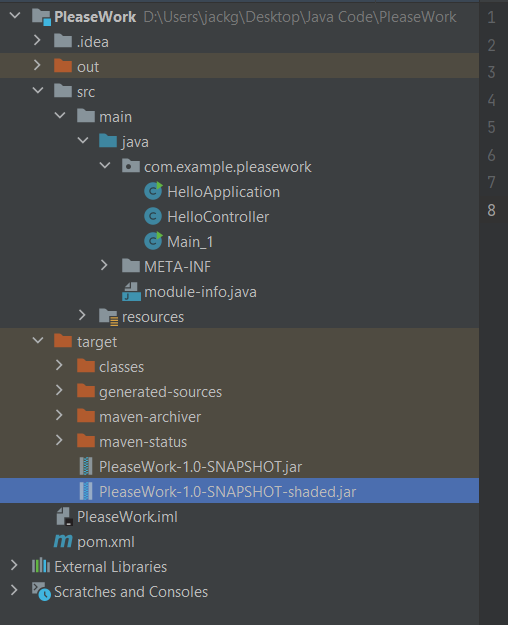This screenshot has height=625, width=508.
Task: Expand the META-INF folder arrow
Action: coord(104,265)
